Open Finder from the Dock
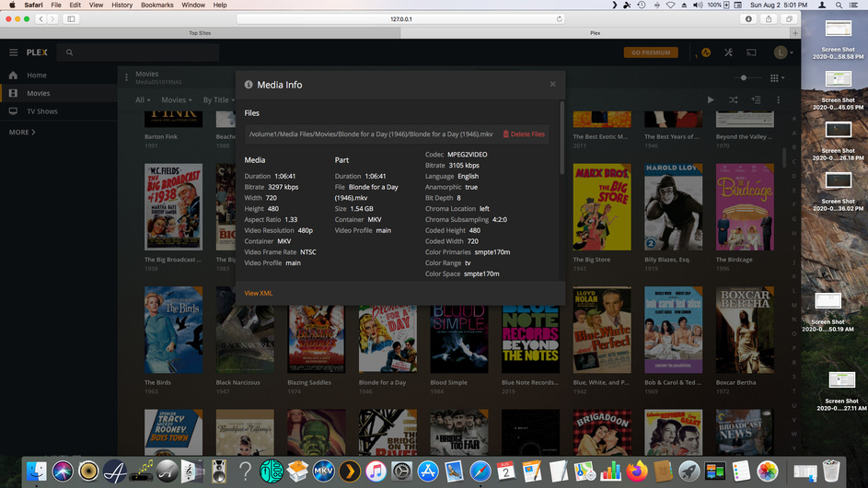868x488 pixels. pos(37,471)
